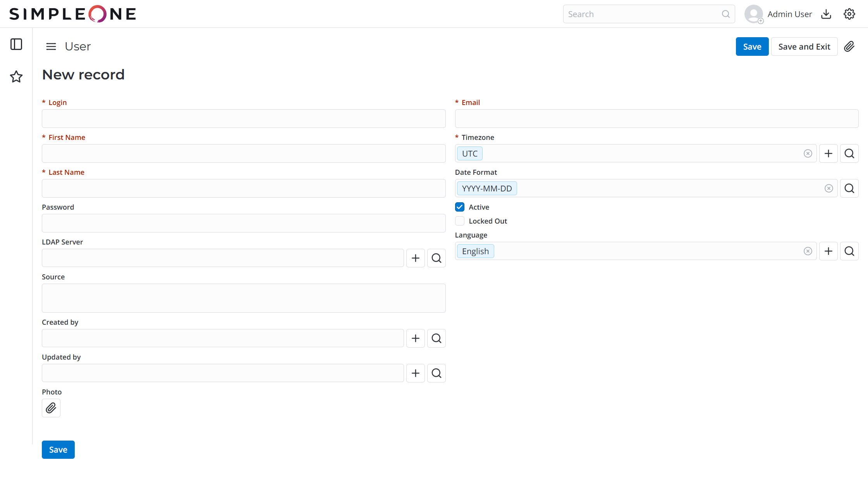Open settings with the gear icon
The height and width of the screenshot is (477, 868).
[849, 14]
